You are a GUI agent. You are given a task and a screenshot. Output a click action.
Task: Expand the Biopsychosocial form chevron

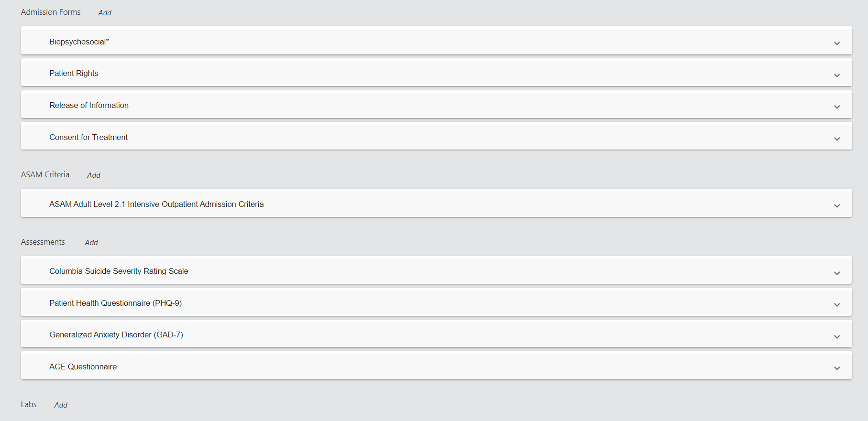coord(837,43)
